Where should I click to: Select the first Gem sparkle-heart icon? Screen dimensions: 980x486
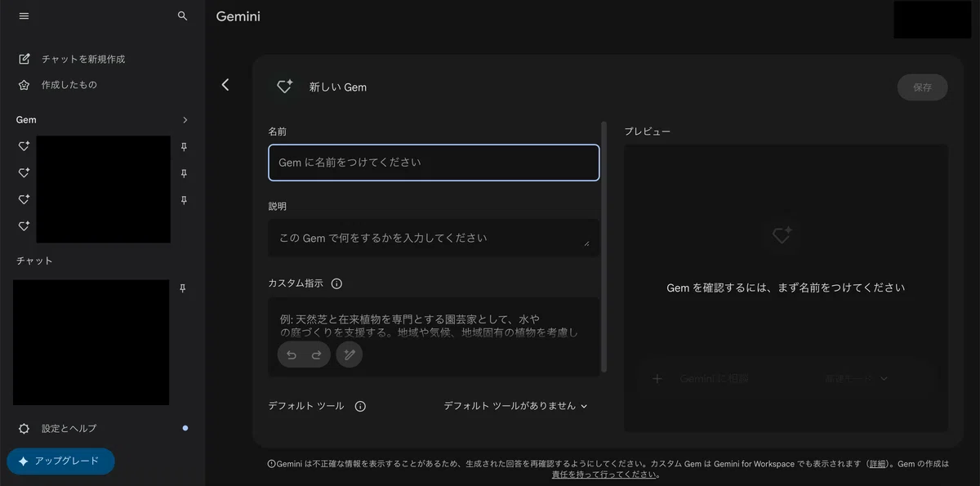tap(24, 146)
